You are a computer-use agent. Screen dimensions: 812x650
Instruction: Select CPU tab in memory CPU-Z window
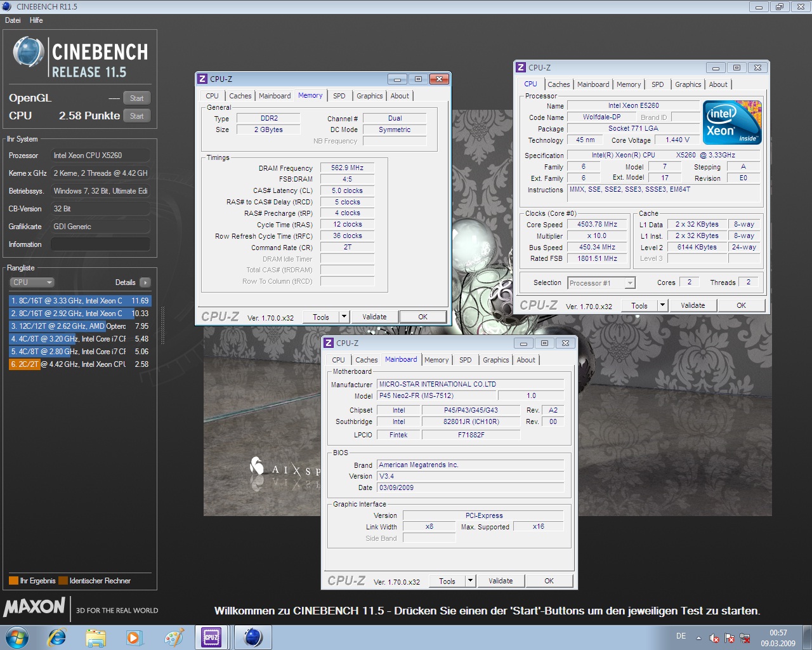212,96
